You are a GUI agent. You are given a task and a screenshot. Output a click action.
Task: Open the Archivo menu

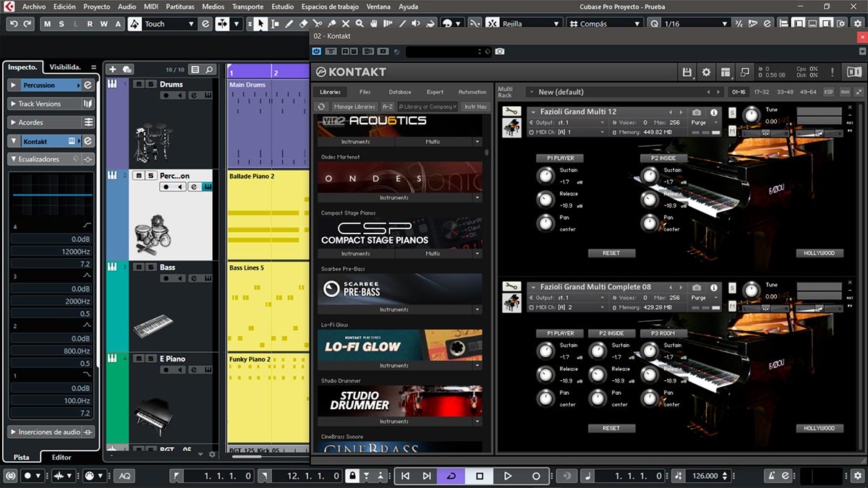[34, 7]
